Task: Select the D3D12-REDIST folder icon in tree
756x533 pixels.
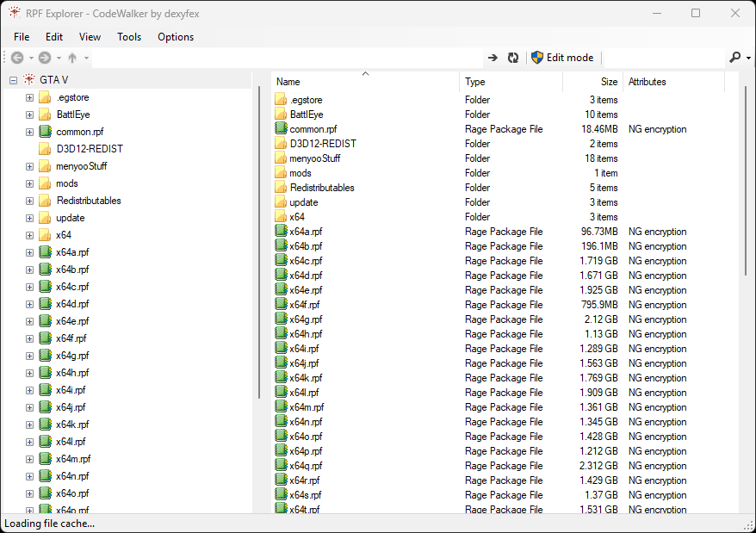Action: coord(45,149)
